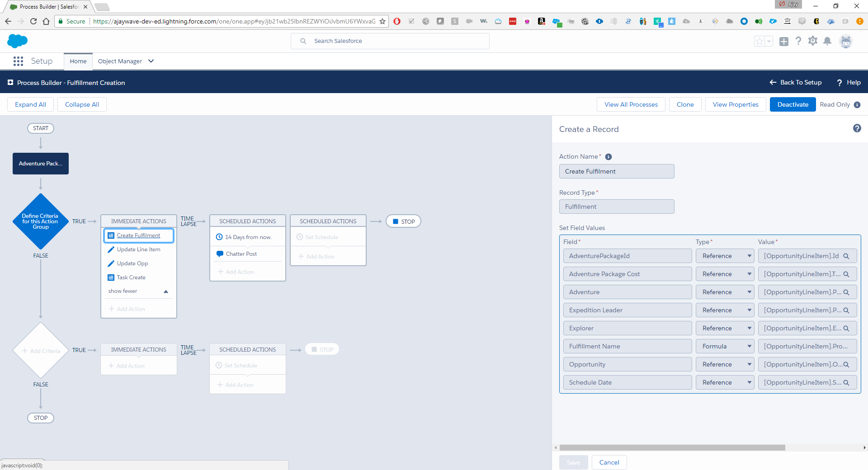Open View Properties

coord(736,104)
